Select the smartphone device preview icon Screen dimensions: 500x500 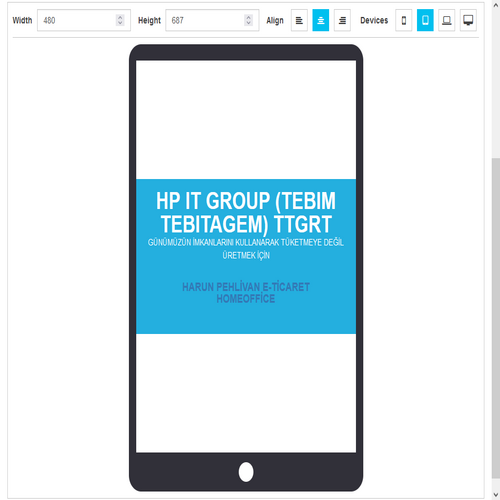tap(403, 20)
